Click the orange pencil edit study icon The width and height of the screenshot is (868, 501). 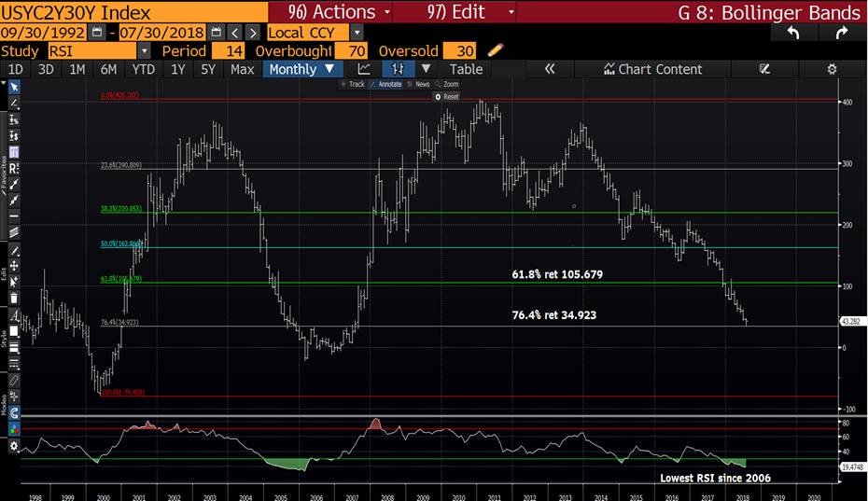(x=496, y=50)
